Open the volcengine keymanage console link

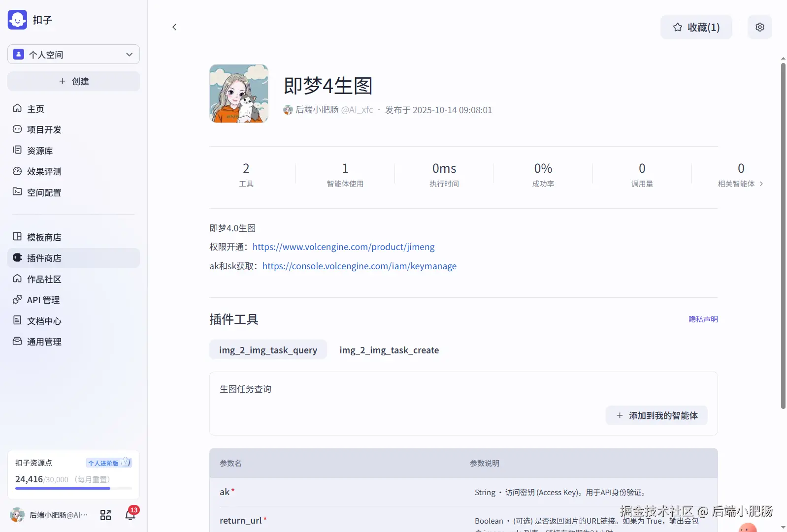[360, 266]
